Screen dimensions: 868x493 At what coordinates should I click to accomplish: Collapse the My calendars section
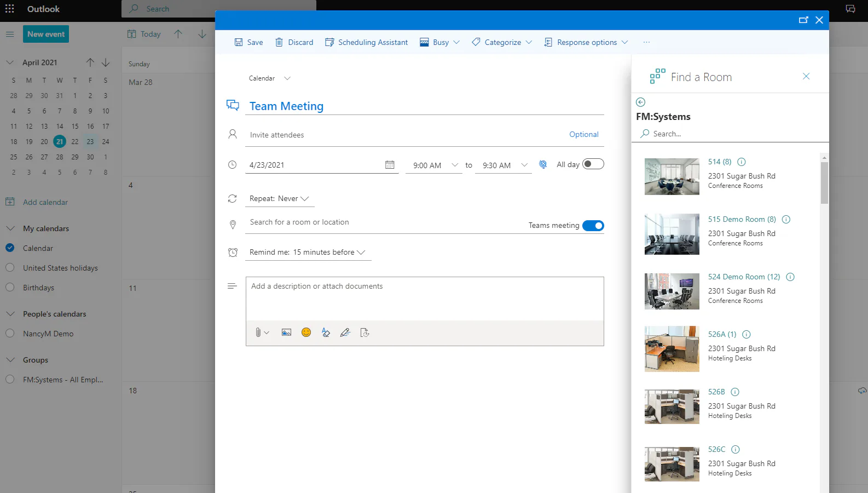tap(10, 228)
